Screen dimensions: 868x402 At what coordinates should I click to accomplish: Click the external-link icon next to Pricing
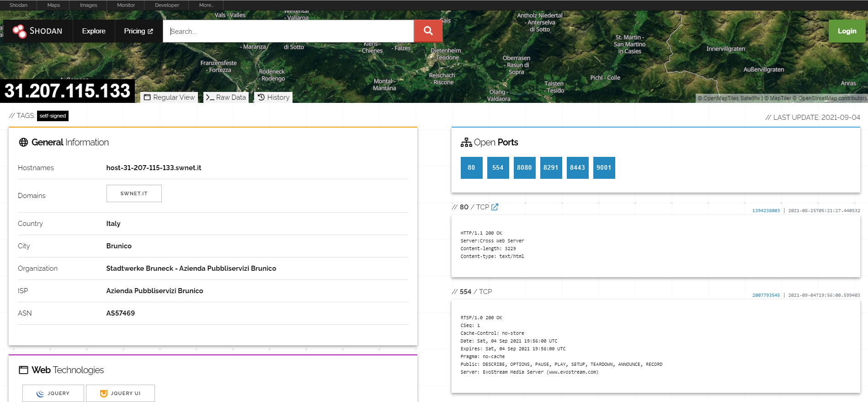(x=150, y=31)
